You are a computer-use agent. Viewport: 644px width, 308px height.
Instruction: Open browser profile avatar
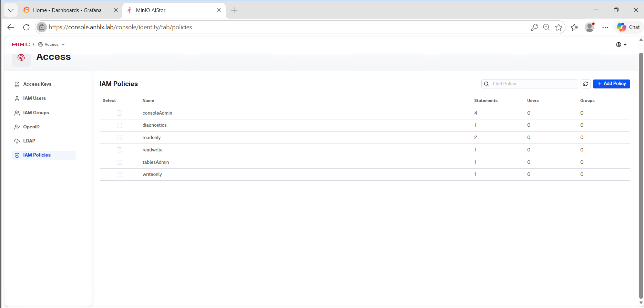590,27
